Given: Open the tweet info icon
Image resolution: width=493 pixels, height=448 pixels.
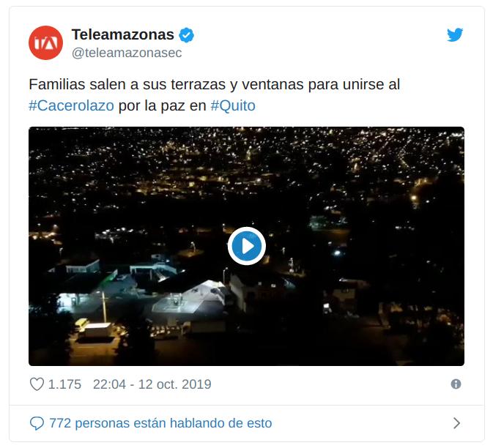Looking at the screenshot, I should [456, 384].
